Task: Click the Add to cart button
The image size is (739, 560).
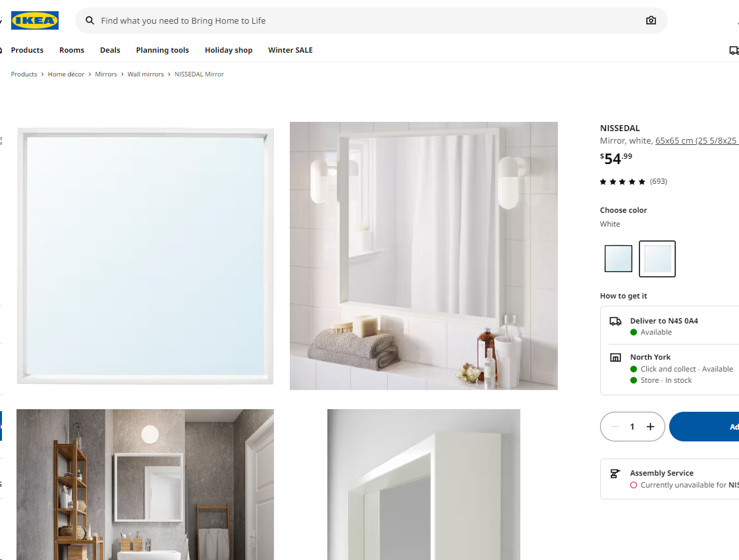Action: tap(704, 427)
